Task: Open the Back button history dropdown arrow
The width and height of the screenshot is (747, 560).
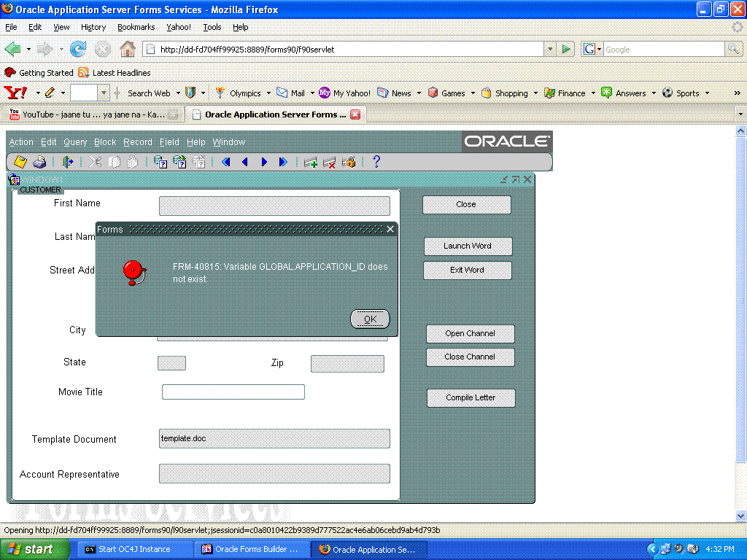Action: [x=28, y=49]
